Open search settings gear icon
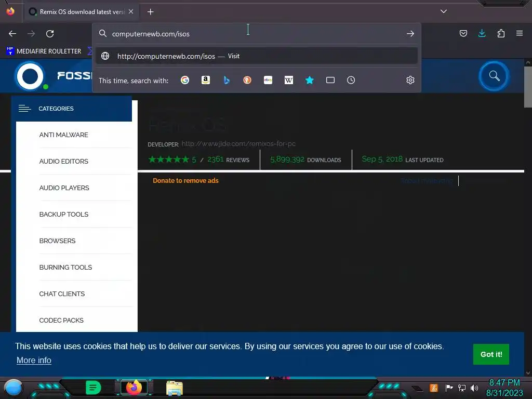The image size is (532, 399). click(x=410, y=80)
